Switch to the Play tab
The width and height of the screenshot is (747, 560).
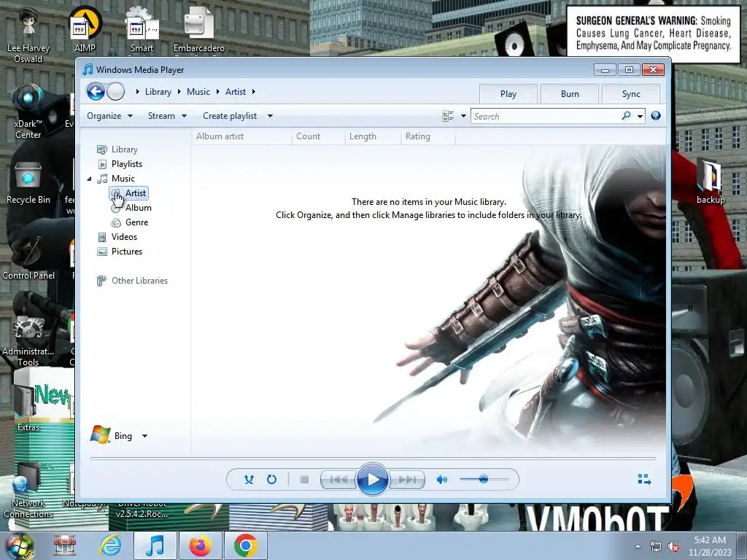click(x=508, y=94)
